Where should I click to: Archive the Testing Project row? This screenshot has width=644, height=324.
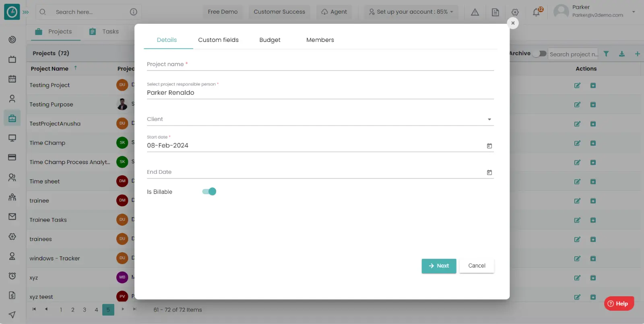click(x=593, y=85)
